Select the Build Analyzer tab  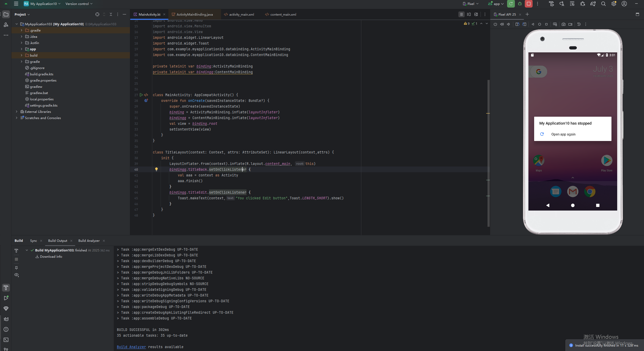tap(89, 241)
